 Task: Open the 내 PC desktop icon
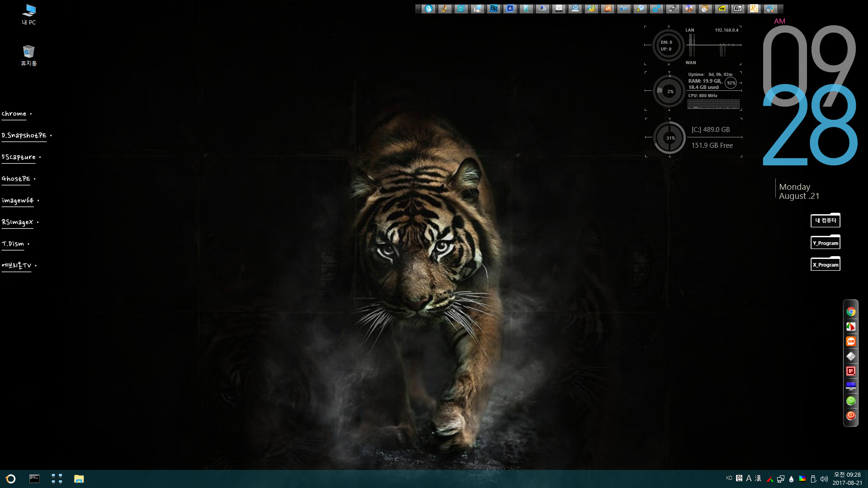pos(29,14)
